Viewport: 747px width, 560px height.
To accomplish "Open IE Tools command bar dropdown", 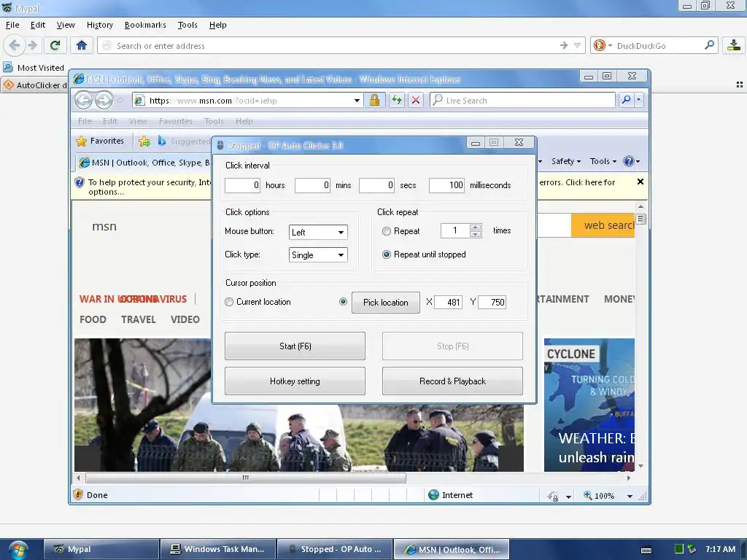I will point(603,161).
